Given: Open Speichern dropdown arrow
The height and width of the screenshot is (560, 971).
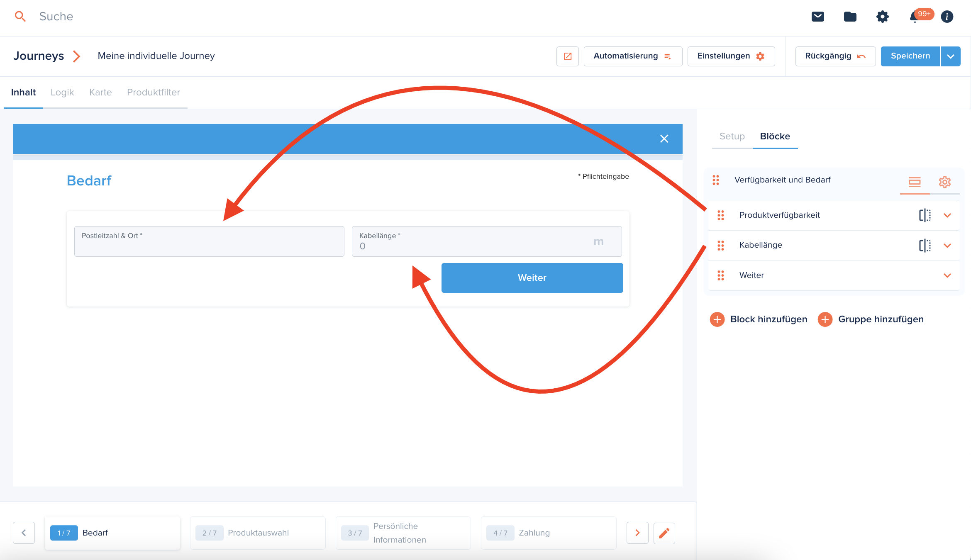Looking at the screenshot, I should (951, 56).
